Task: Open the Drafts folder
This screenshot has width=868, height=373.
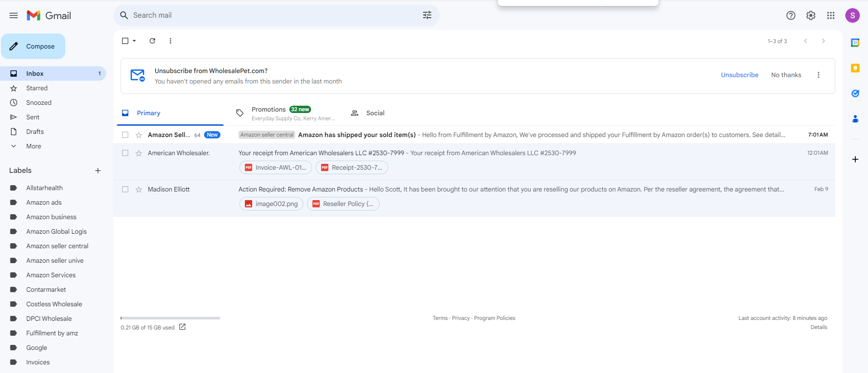Action: (53, 132)
